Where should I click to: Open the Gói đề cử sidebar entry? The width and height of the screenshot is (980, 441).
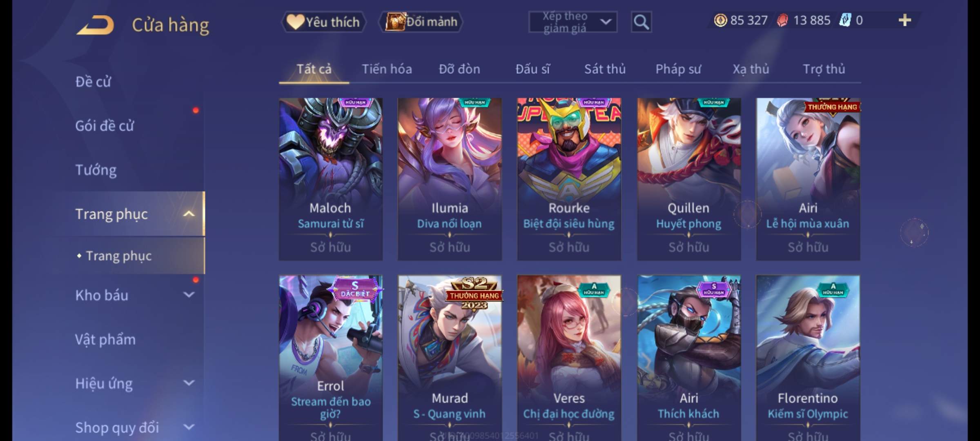point(105,125)
